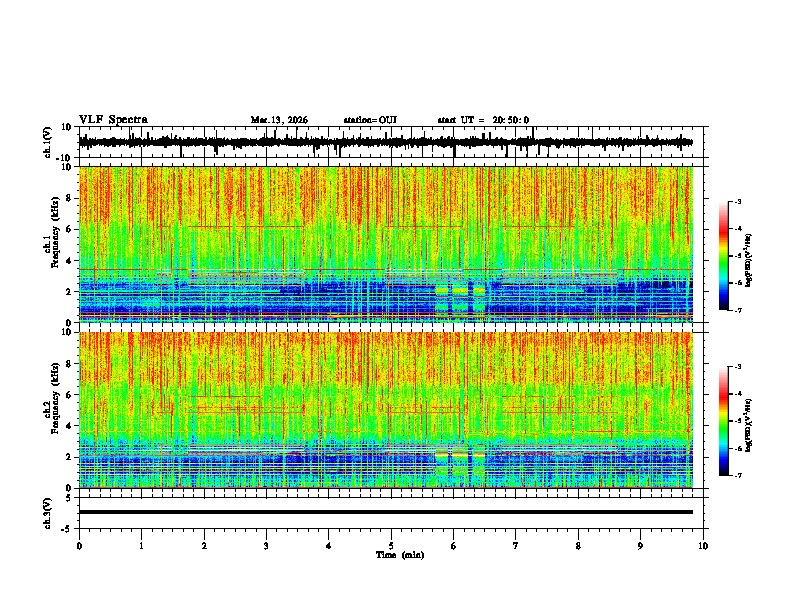Click the flat black ch.3 voltage trace
Viewport: 792px width, 612px height.
click(385, 512)
